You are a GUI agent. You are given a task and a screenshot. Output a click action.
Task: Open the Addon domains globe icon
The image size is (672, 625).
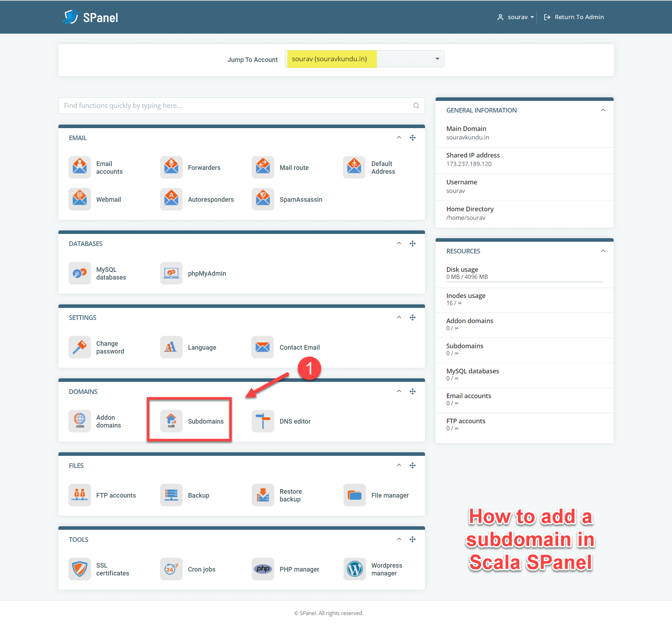tap(80, 421)
